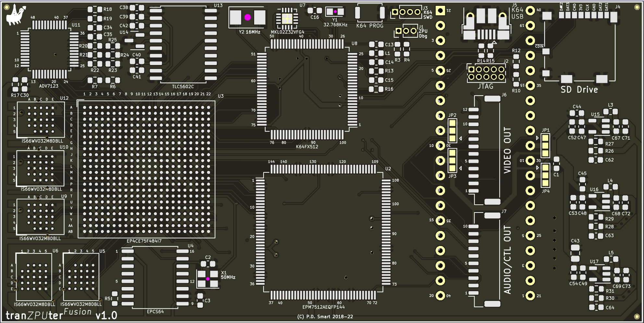Viewport: 644px width, 323px height.
Task: Select the JP2 jumper pads
Action: pos(452,131)
